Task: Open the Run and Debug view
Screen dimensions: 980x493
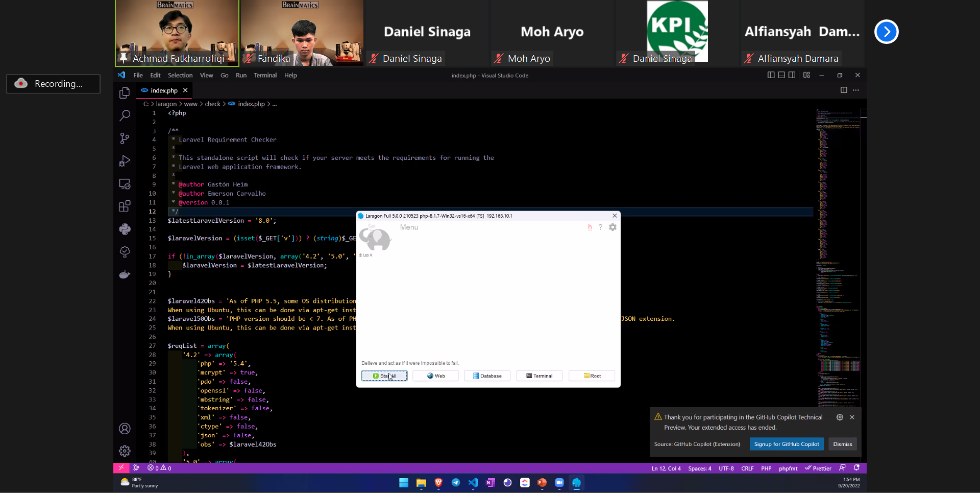Action: point(125,161)
